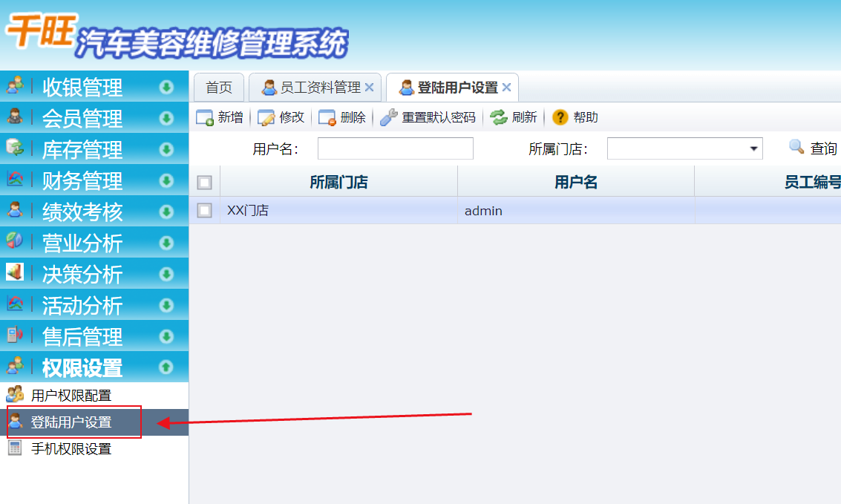Toggle the select-all checkbox in table header
The width and height of the screenshot is (841, 504).
(204, 183)
